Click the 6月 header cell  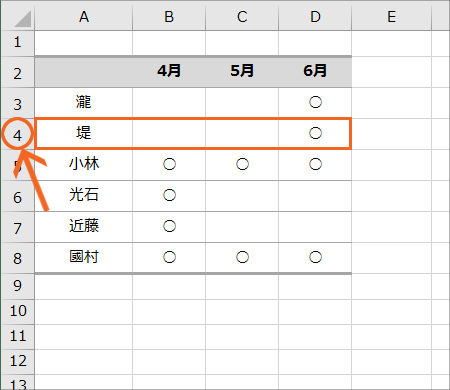pos(315,72)
